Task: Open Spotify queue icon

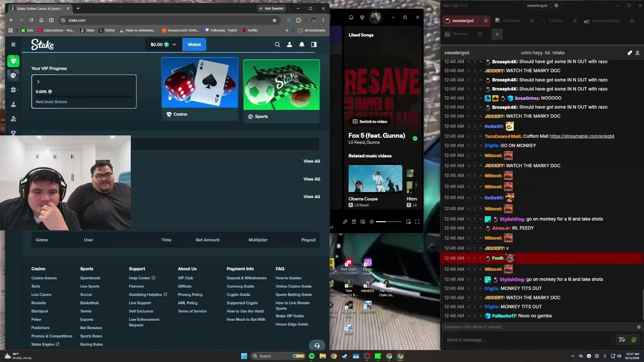Action: click(354, 222)
